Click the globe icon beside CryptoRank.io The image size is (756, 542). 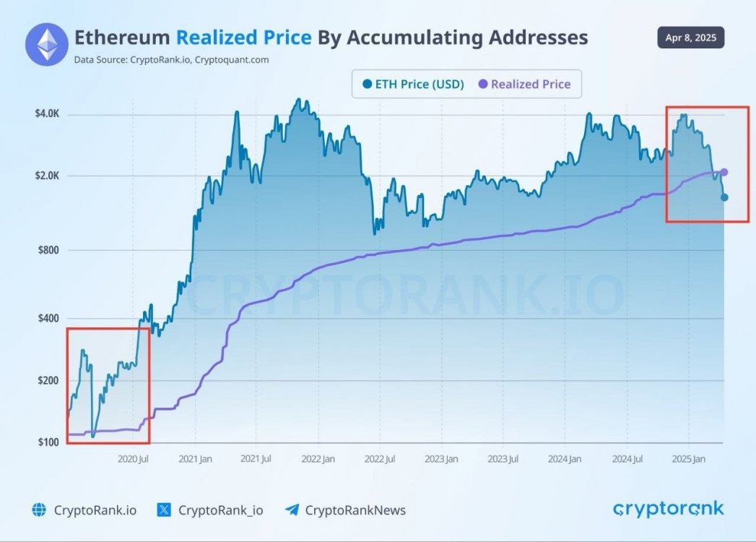point(39,510)
